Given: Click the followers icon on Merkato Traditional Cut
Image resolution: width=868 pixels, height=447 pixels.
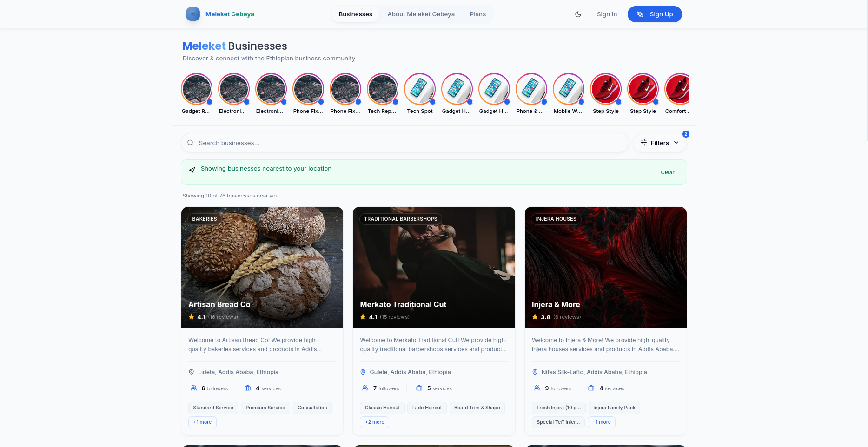Looking at the screenshot, I should [x=365, y=388].
